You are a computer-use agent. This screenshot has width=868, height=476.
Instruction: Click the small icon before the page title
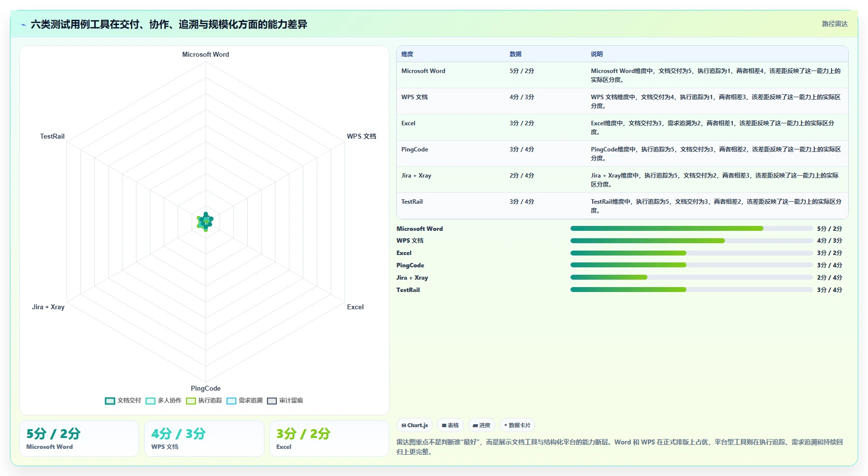(x=23, y=25)
